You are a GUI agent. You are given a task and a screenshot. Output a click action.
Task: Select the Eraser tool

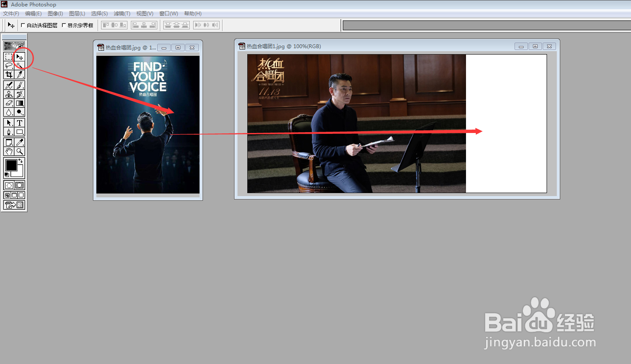coord(9,103)
